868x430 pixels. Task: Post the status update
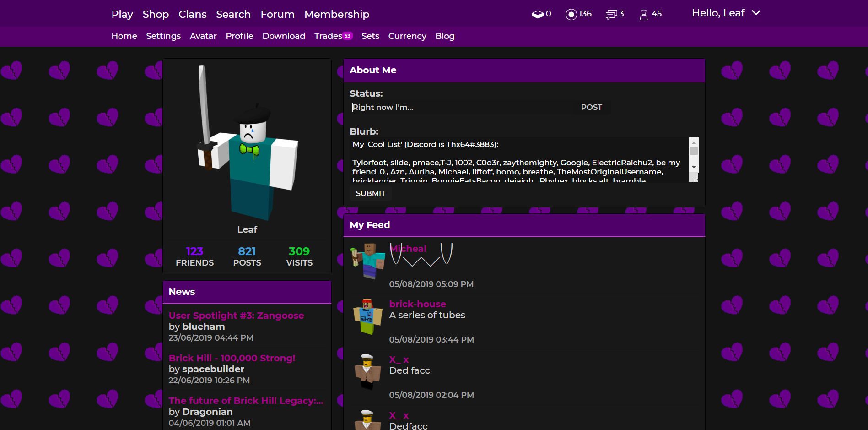click(592, 107)
